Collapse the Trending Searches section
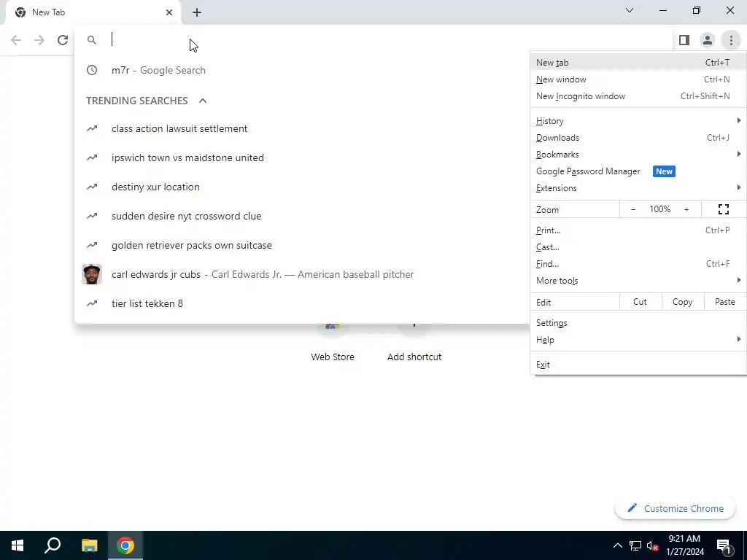This screenshot has height=560, width=747. (x=203, y=101)
